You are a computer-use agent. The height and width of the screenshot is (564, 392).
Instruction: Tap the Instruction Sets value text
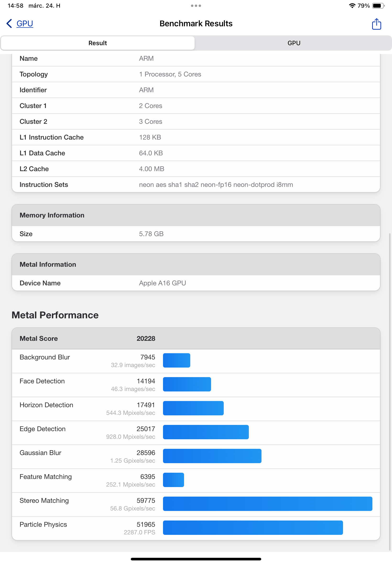pyautogui.click(x=216, y=185)
